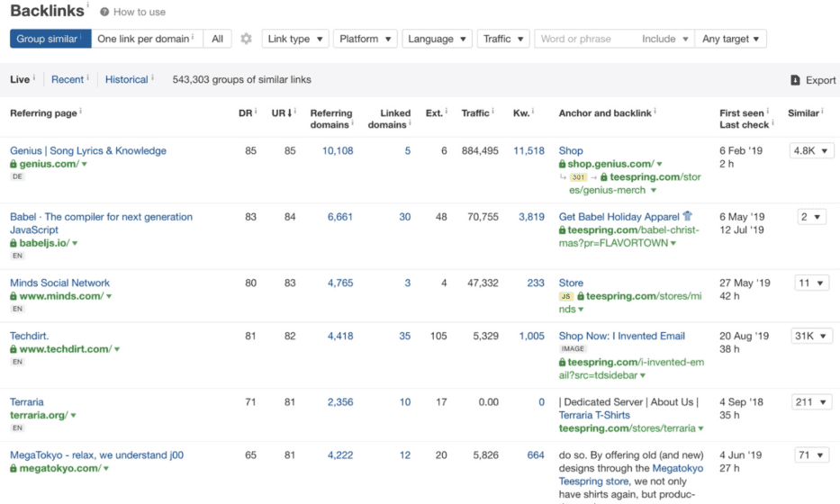Click the lock icon beside www.techdirt.com/

tap(14, 349)
